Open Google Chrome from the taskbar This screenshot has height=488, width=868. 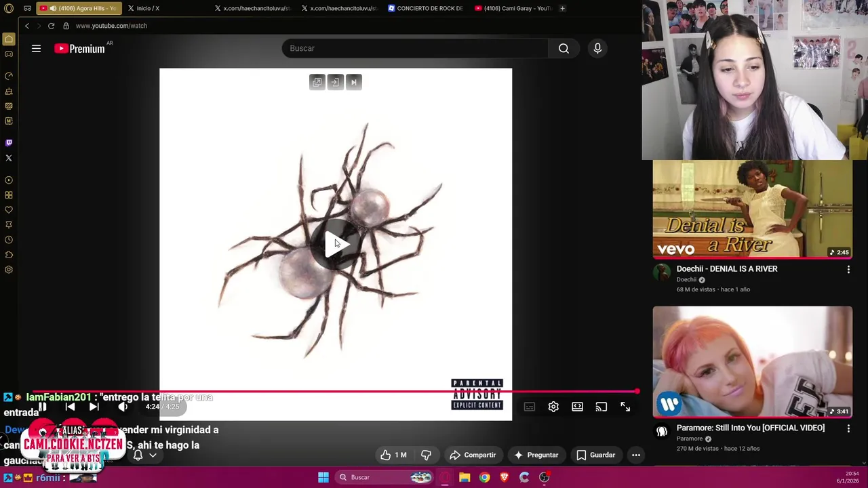[x=484, y=477]
